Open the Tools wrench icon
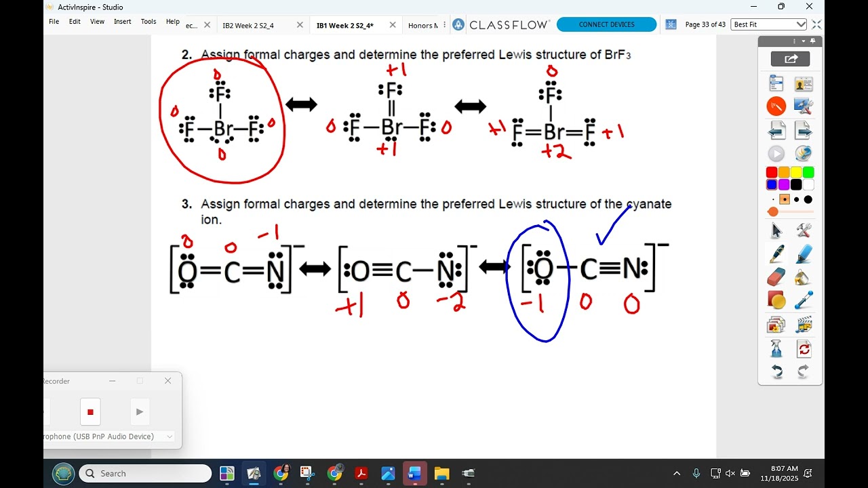Viewport: 868px width, 488px height. click(x=804, y=230)
